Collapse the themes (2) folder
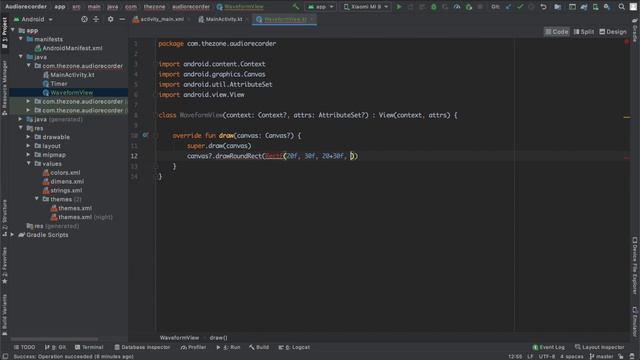This screenshot has height=360, width=640. tap(37, 199)
